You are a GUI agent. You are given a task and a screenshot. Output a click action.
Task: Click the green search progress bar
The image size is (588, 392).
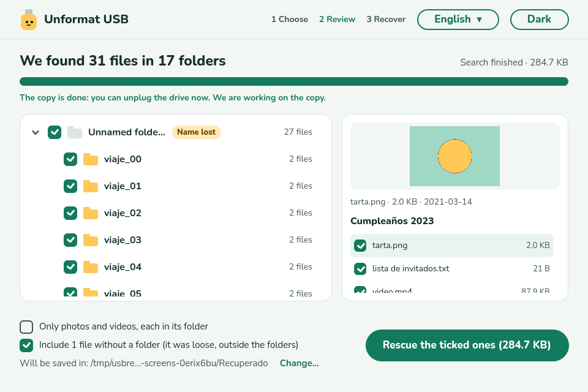[x=294, y=81]
